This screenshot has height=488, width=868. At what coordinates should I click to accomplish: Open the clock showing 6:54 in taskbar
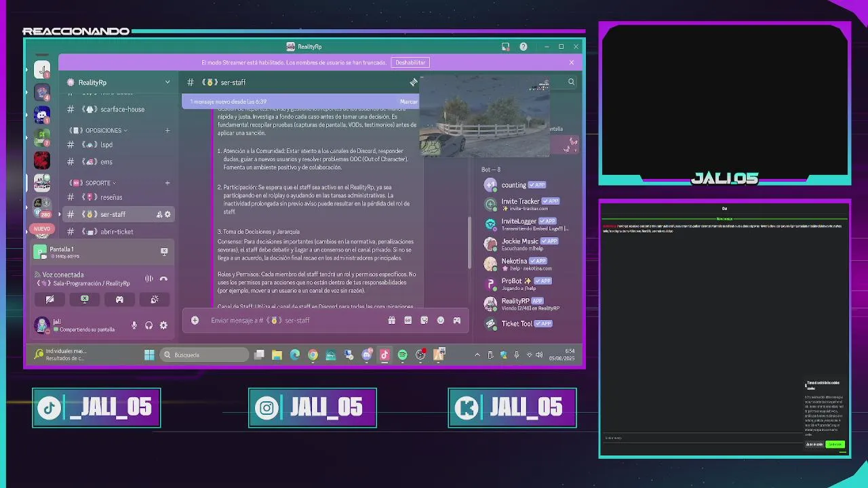561,354
